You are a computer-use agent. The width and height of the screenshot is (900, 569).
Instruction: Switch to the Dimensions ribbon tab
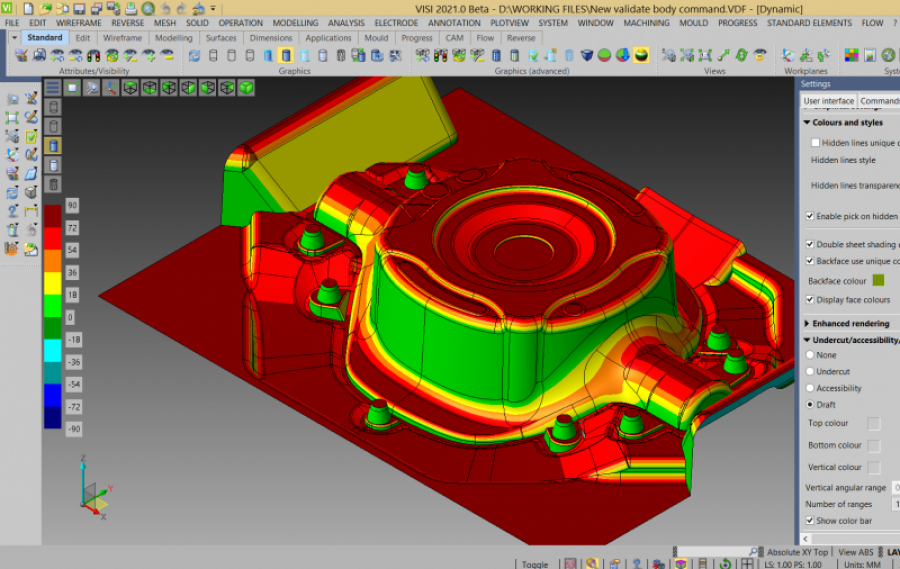click(271, 38)
